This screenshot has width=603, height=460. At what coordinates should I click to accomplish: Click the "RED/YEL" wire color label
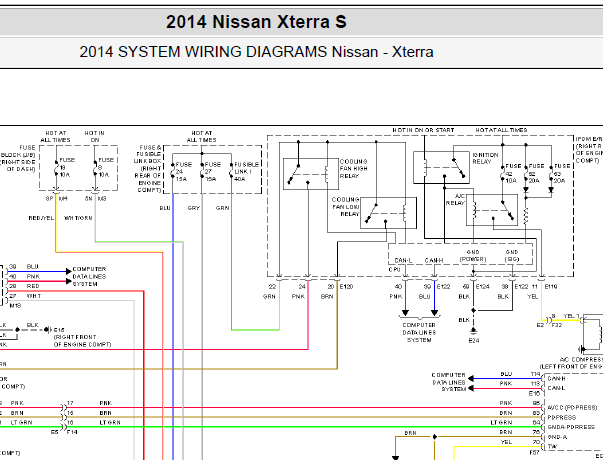point(41,218)
